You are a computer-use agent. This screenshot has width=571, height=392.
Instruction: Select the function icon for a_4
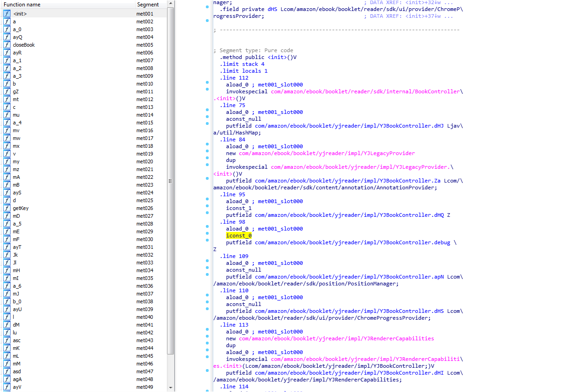point(7,123)
